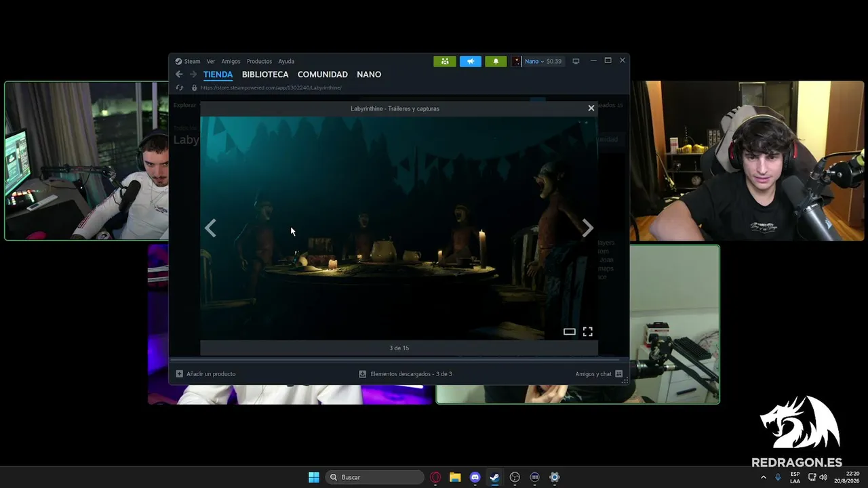Image resolution: width=868 pixels, height=488 pixels.
Task: Open the Amigos menu
Action: (231, 61)
